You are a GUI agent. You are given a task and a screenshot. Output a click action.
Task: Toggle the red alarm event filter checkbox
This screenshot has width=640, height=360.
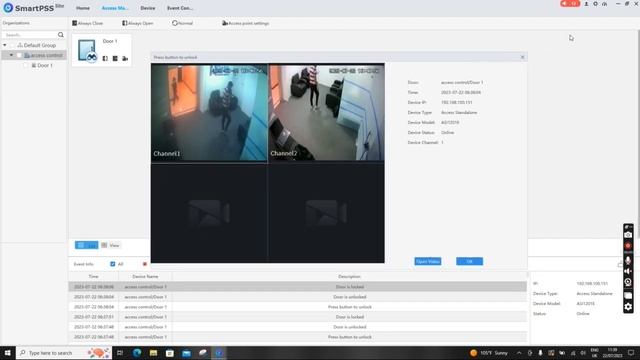144,264
